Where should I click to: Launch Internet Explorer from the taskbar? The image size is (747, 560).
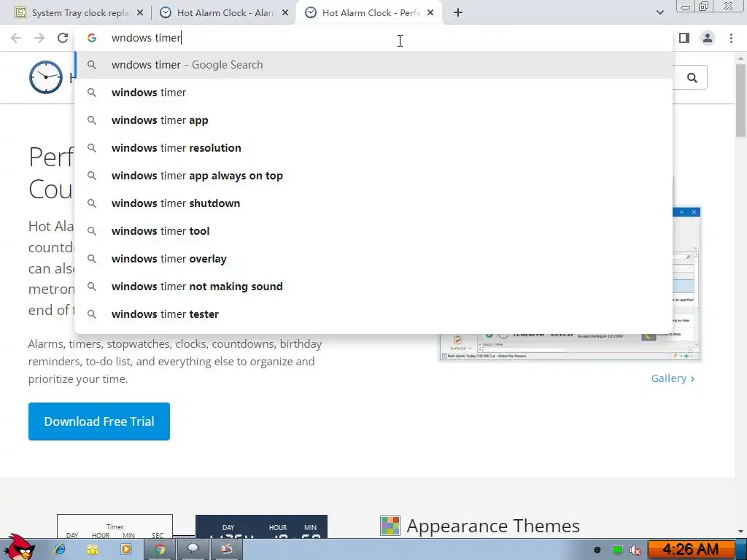point(60,550)
